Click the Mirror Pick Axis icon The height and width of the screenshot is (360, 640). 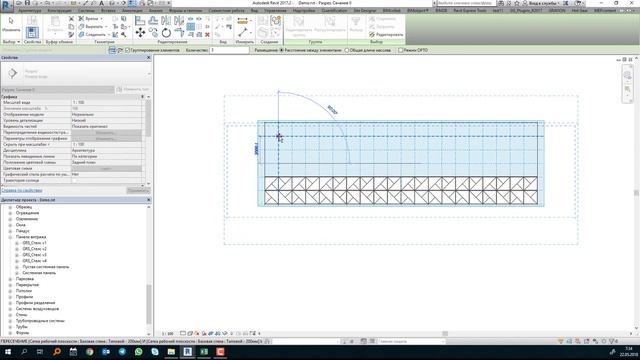click(166, 20)
